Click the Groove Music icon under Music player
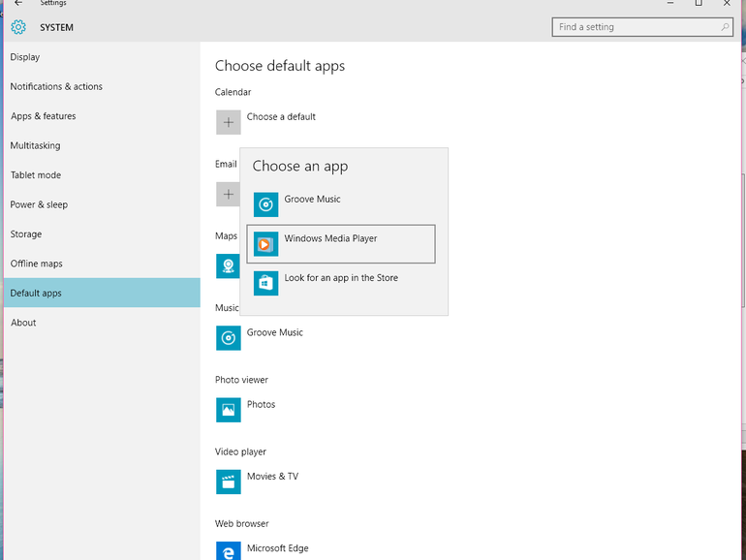Image resolution: width=746 pixels, height=560 pixels. [228, 337]
